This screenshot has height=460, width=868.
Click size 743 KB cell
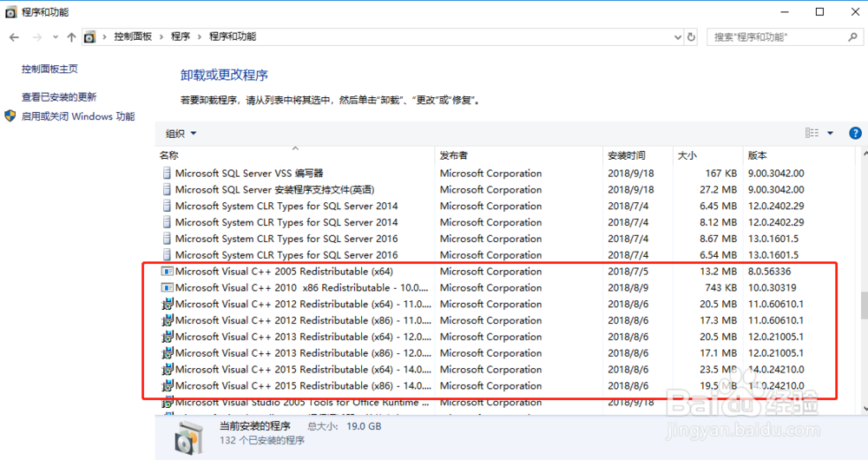pyautogui.click(x=720, y=288)
